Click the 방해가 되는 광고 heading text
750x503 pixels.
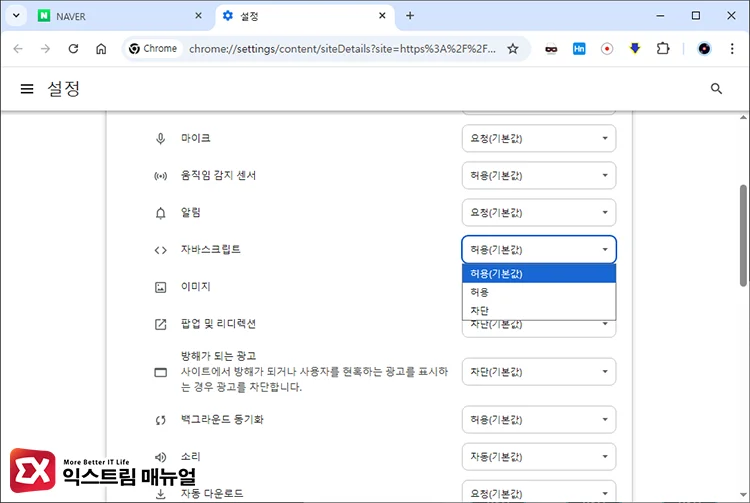[x=218, y=356]
